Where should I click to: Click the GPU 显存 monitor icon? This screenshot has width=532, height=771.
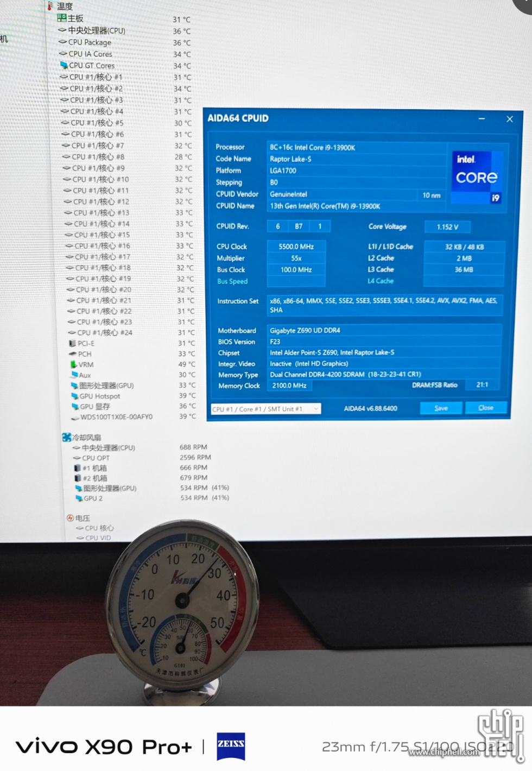pos(75,406)
